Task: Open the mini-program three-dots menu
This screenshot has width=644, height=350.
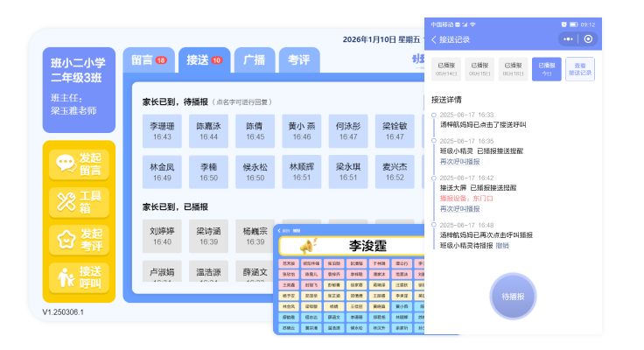Action: coord(569,39)
